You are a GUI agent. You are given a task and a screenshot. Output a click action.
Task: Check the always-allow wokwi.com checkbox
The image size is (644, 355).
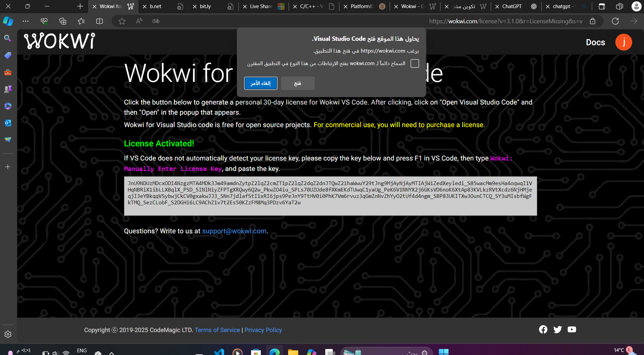click(x=415, y=63)
